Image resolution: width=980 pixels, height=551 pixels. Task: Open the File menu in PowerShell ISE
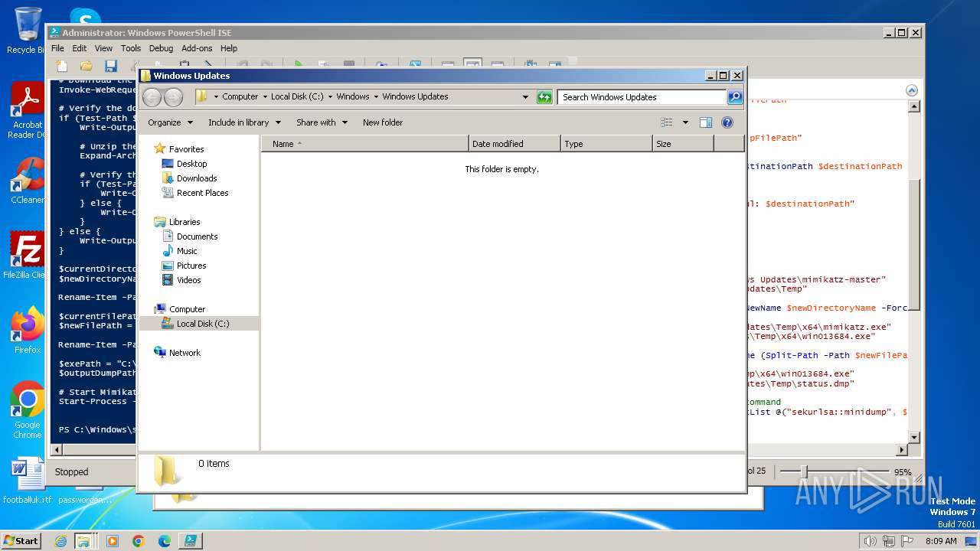57,48
